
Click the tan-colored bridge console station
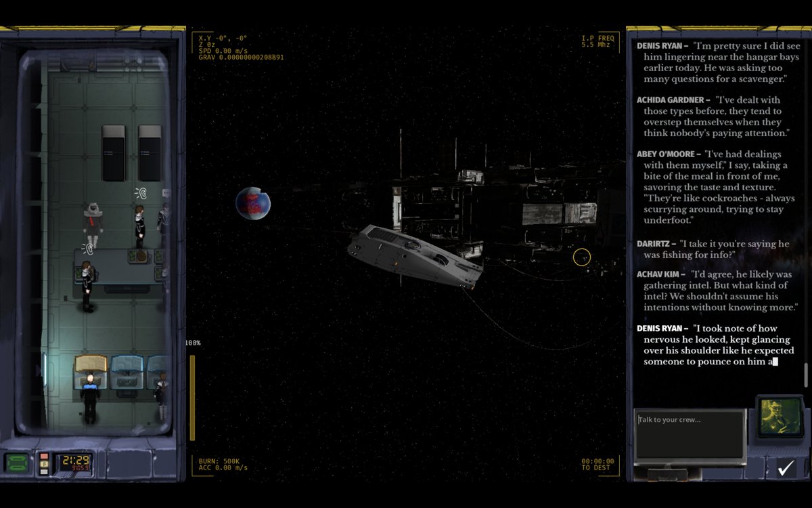pyautogui.click(x=91, y=371)
